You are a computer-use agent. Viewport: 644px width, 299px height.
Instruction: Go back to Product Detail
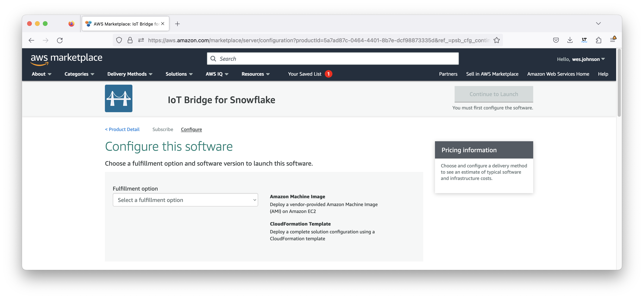pyautogui.click(x=122, y=129)
